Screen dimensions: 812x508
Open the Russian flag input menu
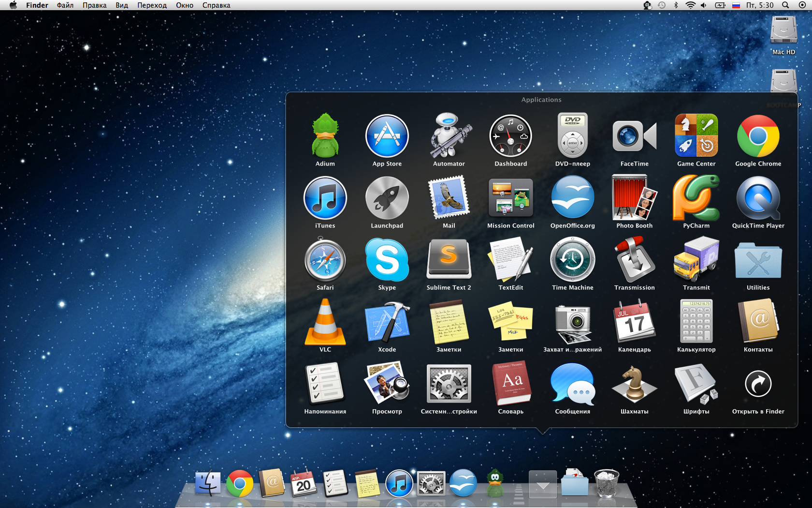click(736, 5)
